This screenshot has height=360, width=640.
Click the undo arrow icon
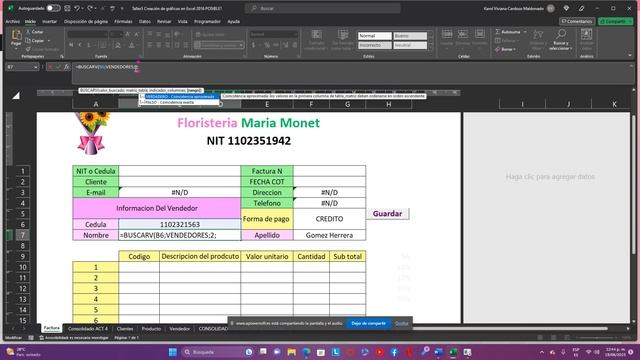[x=77, y=8]
